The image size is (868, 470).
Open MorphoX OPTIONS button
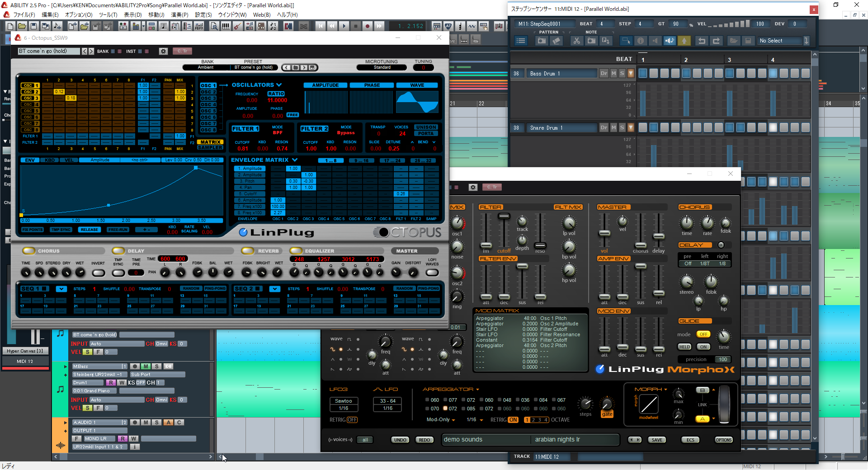[723, 440]
